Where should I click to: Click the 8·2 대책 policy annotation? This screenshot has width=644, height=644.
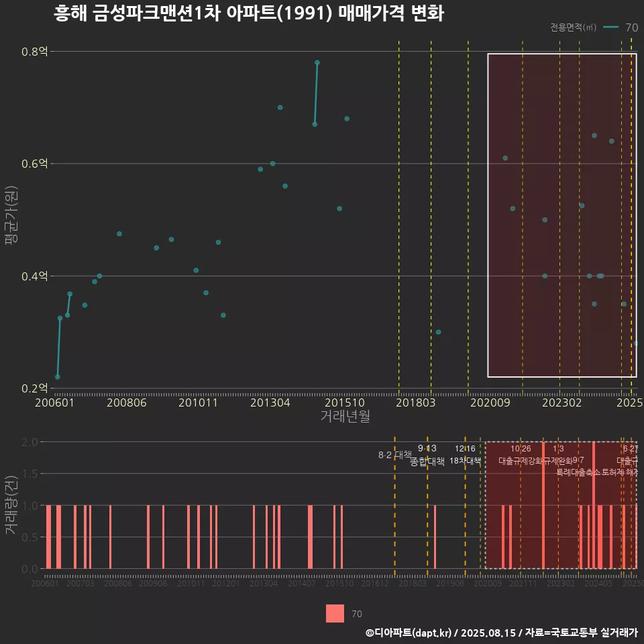(x=394, y=455)
